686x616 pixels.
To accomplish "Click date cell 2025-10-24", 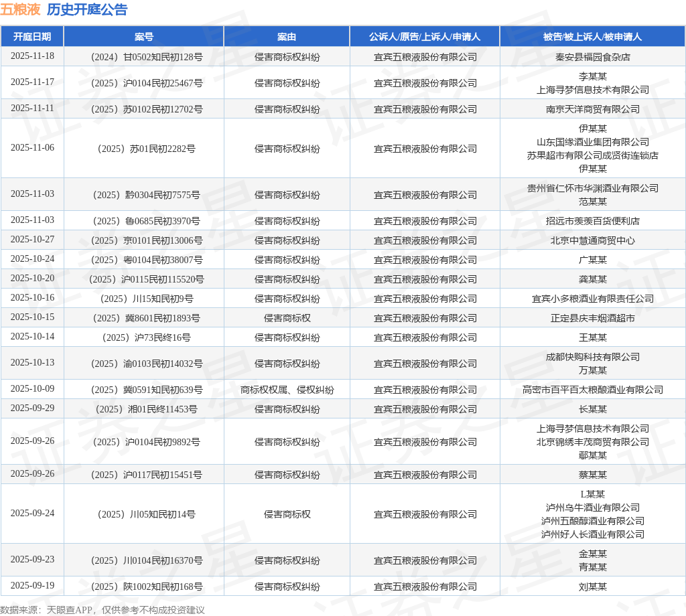I will click(x=32, y=259).
